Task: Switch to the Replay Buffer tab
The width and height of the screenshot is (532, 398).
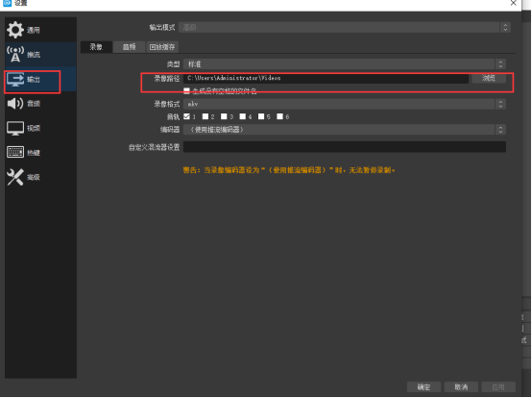Action: tap(162, 47)
